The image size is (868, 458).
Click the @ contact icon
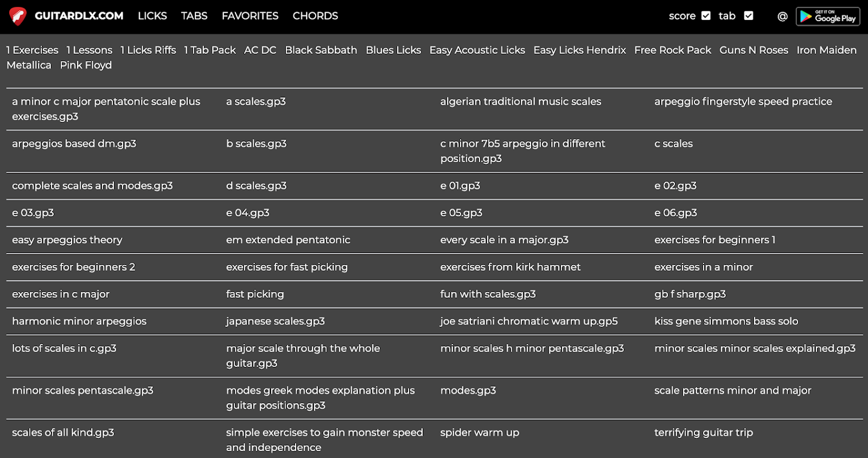point(782,16)
